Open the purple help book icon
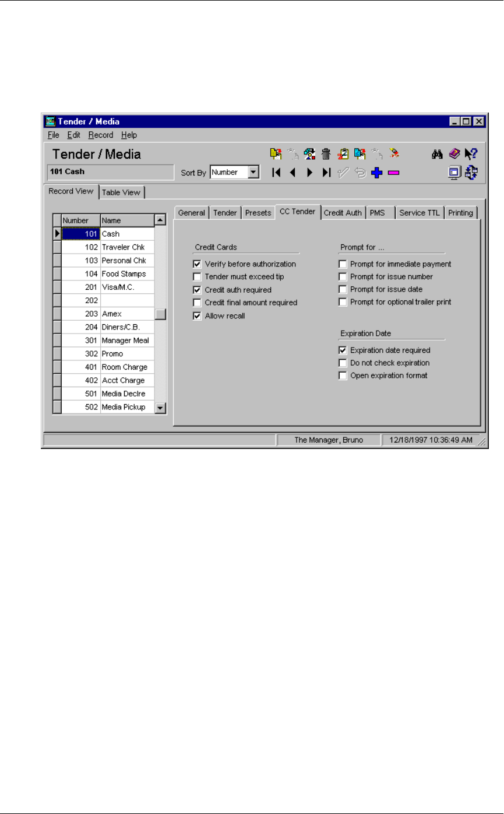The height and width of the screenshot is (814, 504). click(455, 154)
